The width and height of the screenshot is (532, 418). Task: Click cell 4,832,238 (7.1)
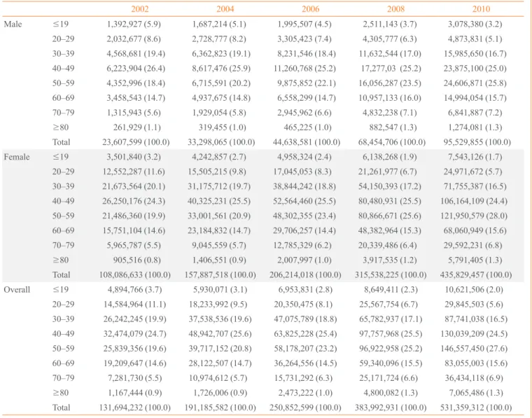tap(390, 113)
